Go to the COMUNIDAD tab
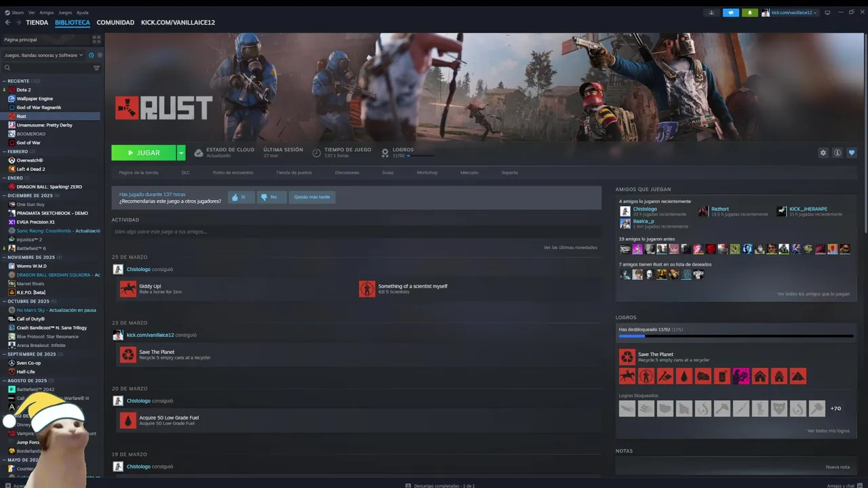Image resolution: width=868 pixels, height=488 pixels. click(x=115, y=22)
